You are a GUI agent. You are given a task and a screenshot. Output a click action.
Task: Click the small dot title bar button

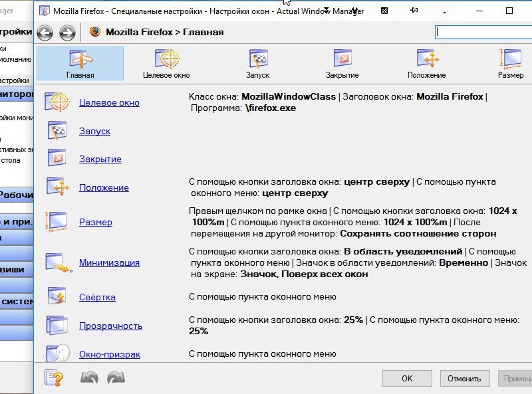444,12
